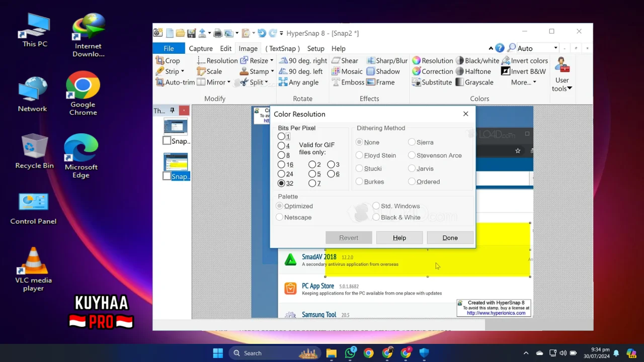Image resolution: width=644 pixels, height=362 pixels.
Task: Select 24 bits per pixel
Action: [281, 174]
